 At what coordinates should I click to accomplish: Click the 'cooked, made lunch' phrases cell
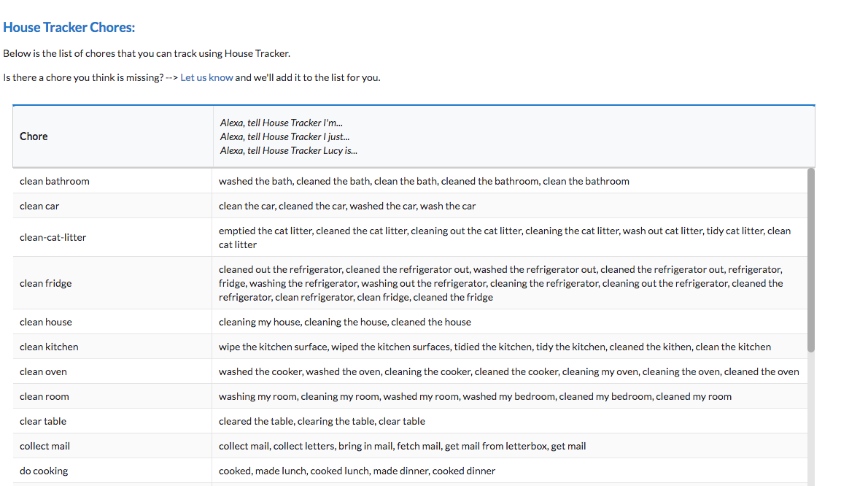coord(510,471)
